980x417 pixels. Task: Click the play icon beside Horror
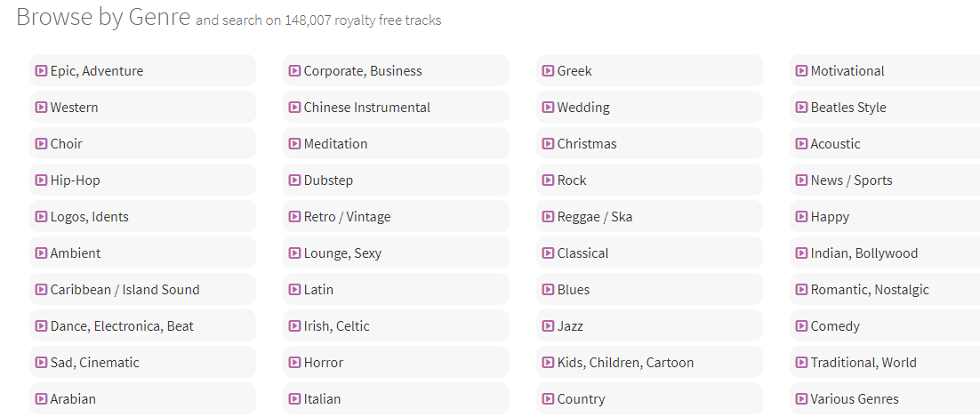coord(294,363)
